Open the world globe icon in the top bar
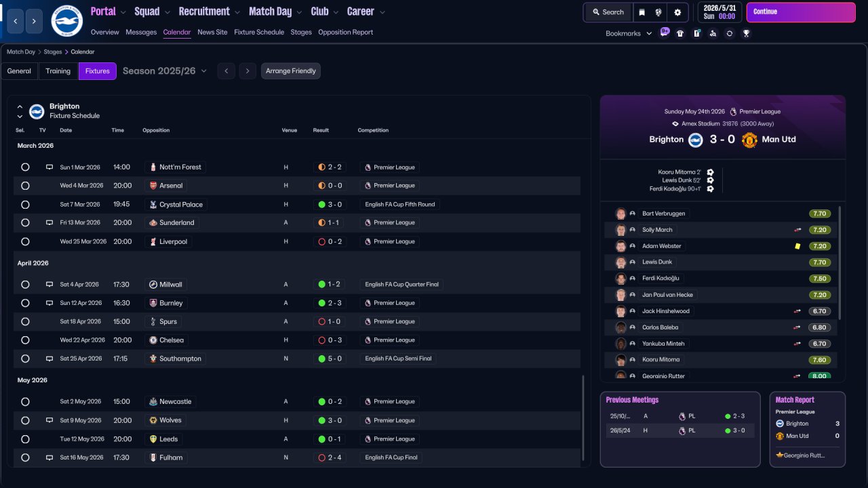The width and height of the screenshot is (868, 488). coord(658,12)
